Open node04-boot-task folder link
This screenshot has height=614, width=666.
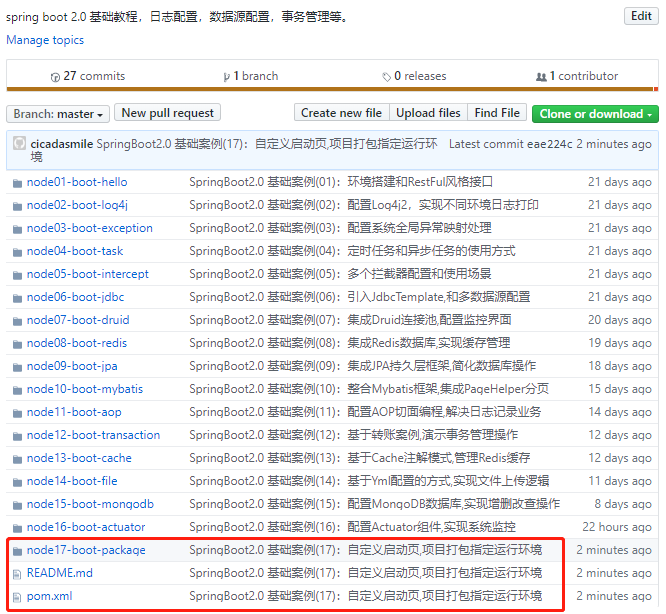tap(75, 251)
